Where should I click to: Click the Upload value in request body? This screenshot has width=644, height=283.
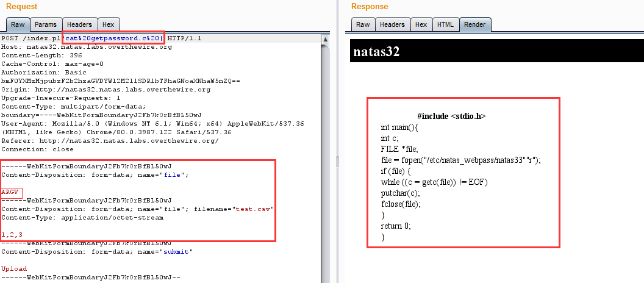click(14, 269)
